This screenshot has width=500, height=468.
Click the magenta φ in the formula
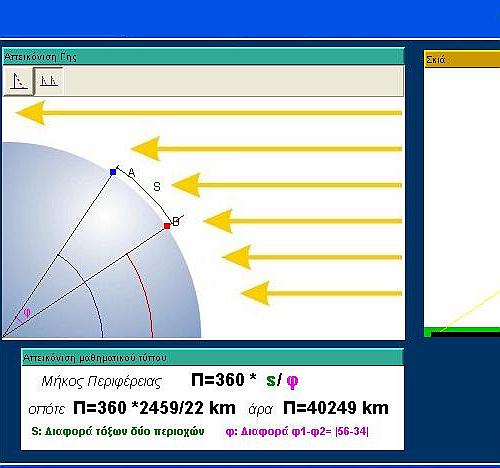(292, 382)
